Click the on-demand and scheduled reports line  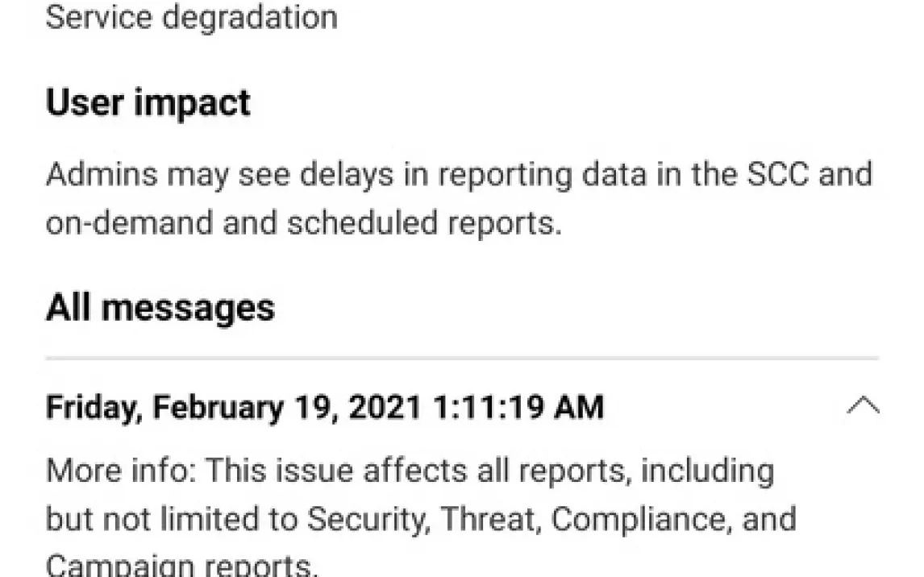(302, 223)
